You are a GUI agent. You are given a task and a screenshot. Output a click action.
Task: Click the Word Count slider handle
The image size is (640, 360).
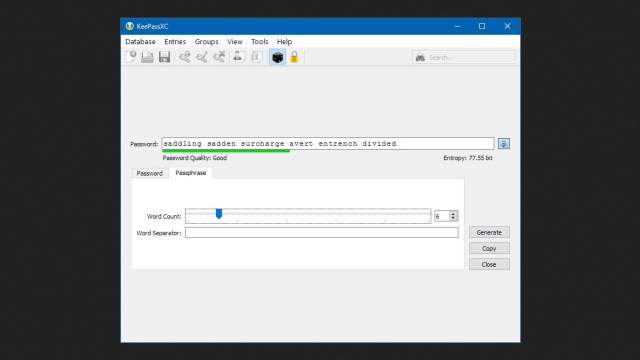pos(219,214)
